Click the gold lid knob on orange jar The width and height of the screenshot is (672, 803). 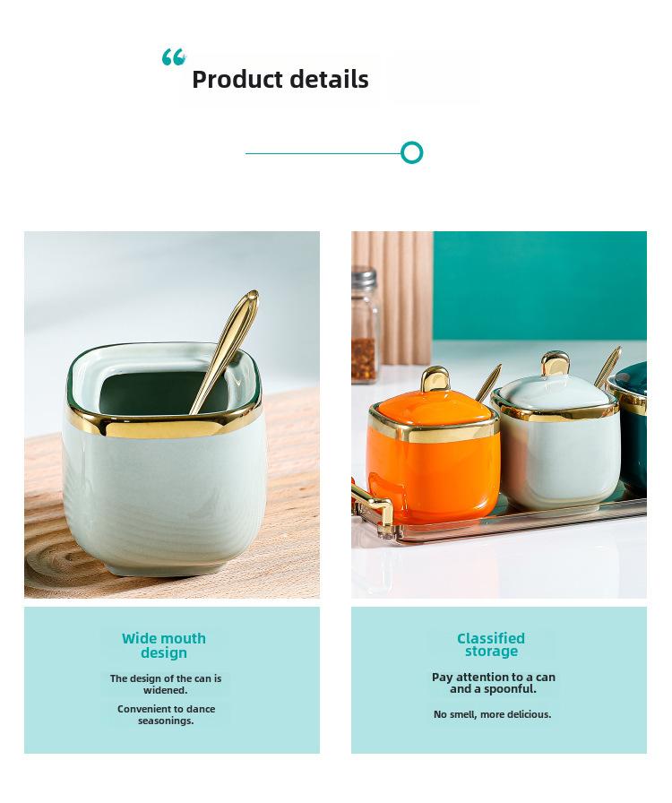pyautogui.click(x=435, y=379)
